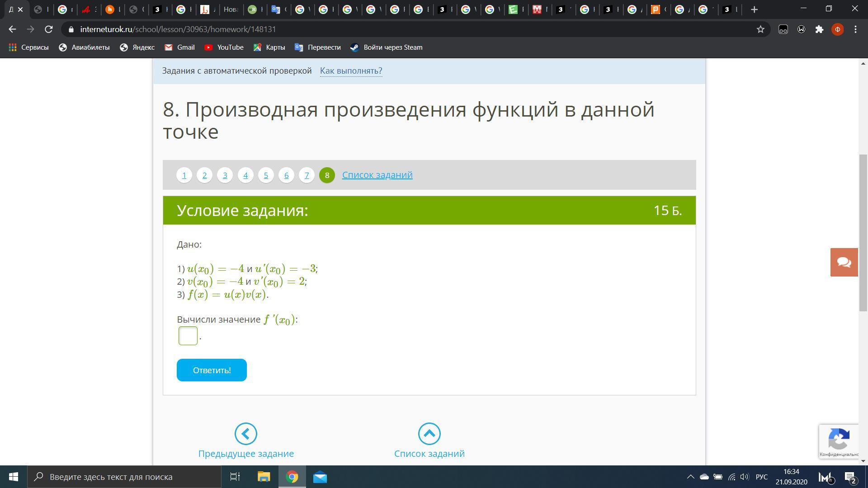Click the answer input box
This screenshot has width=868, height=488.
(188, 336)
